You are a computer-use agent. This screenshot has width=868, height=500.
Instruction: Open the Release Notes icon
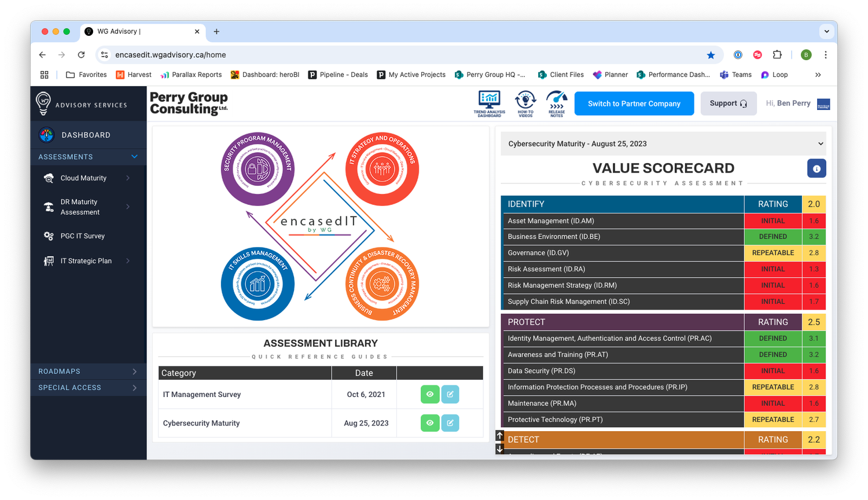557,104
